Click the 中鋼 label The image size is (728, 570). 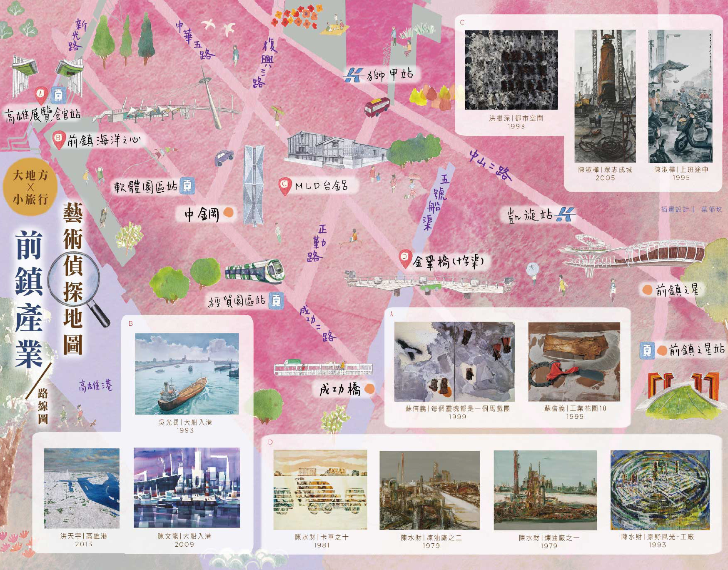coord(202,214)
